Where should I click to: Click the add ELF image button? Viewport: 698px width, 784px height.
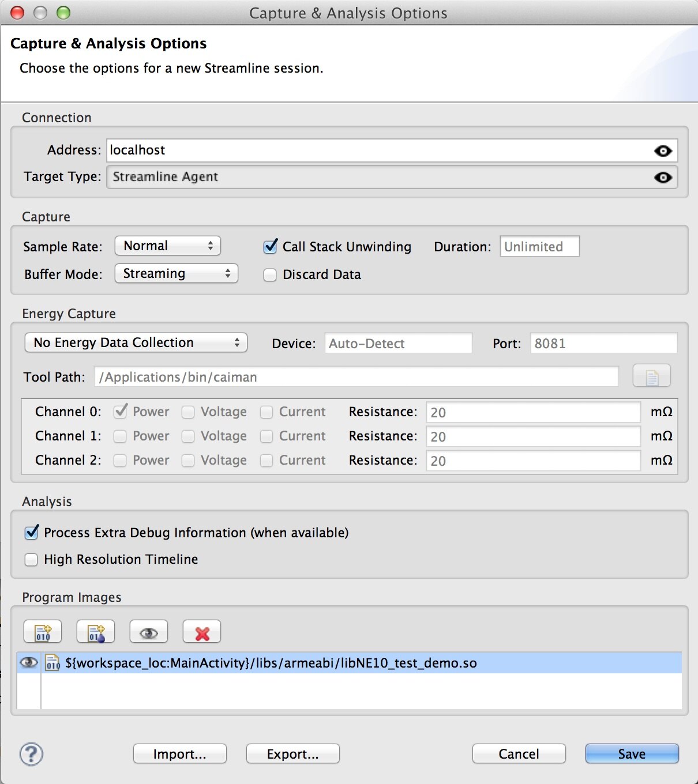(43, 632)
